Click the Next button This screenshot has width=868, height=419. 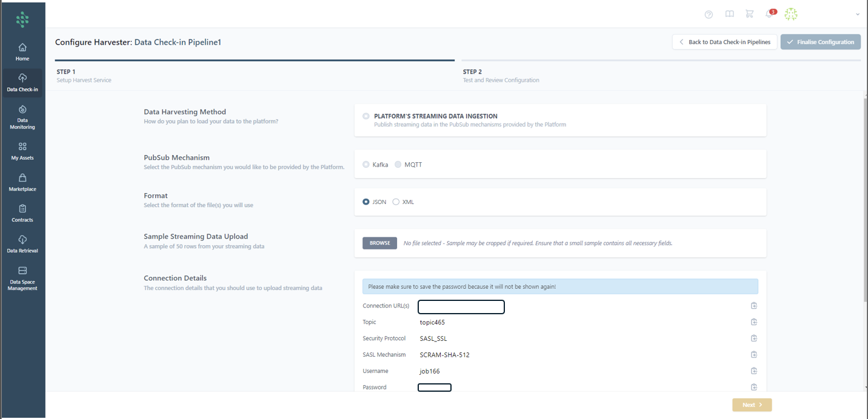point(752,405)
